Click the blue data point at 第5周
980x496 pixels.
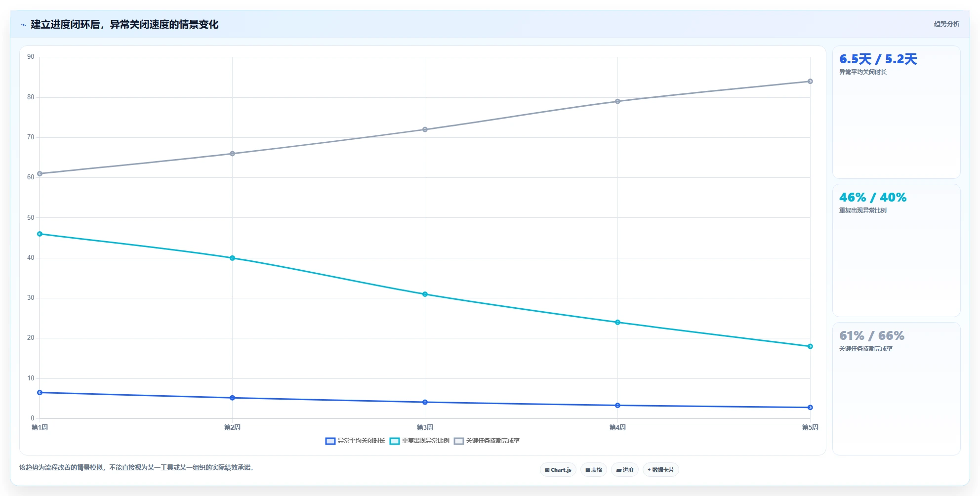(810, 408)
